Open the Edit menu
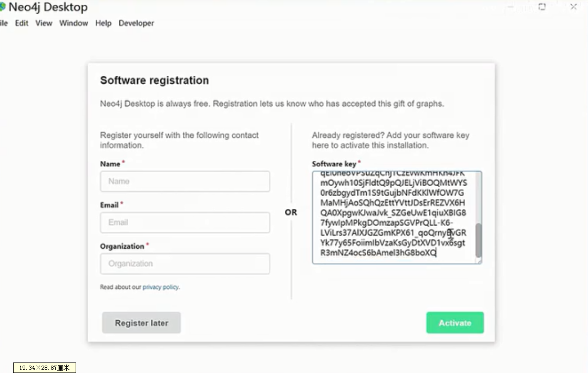Screen dimensions: 588x373 coord(22,23)
